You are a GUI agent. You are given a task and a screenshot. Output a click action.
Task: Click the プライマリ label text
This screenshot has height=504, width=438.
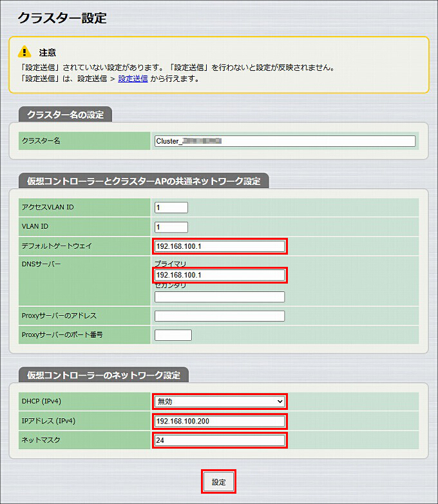coord(170,264)
